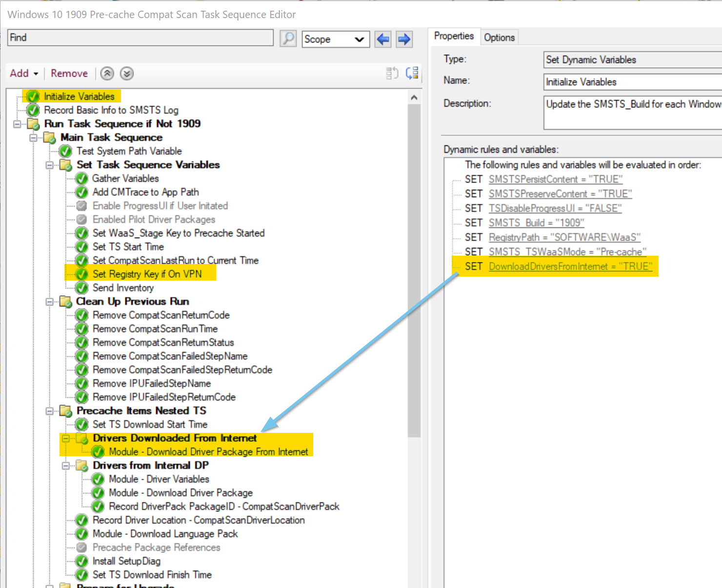Click the left blue navigation arrow icon

point(382,40)
